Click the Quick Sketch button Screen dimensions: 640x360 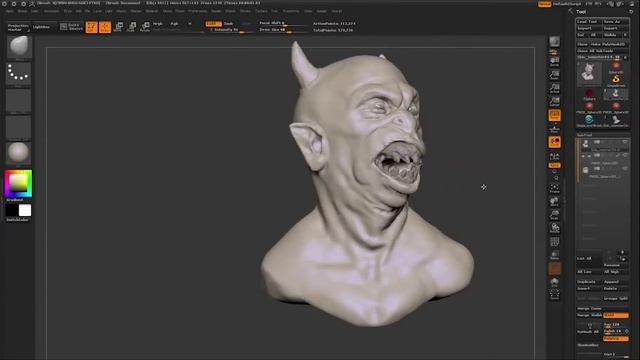point(71,27)
